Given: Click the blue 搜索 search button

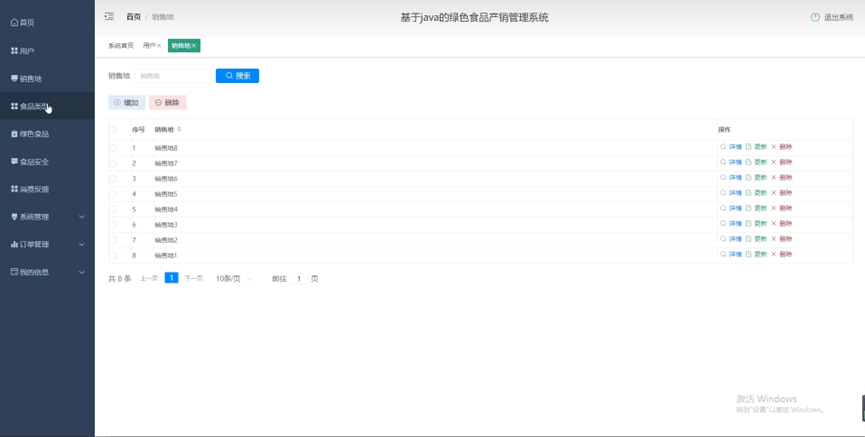Looking at the screenshot, I should pyautogui.click(x=237, y=76).
